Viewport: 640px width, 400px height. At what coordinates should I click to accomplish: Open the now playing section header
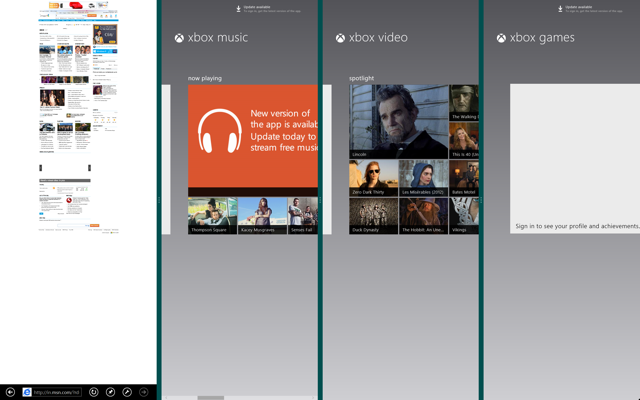tap(205, 78)
